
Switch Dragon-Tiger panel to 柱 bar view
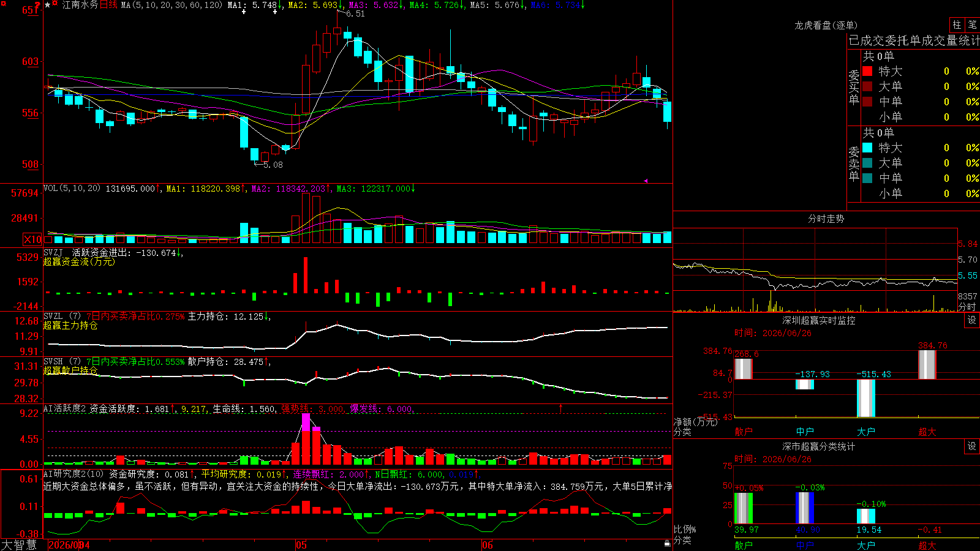(x=957, y=24)
